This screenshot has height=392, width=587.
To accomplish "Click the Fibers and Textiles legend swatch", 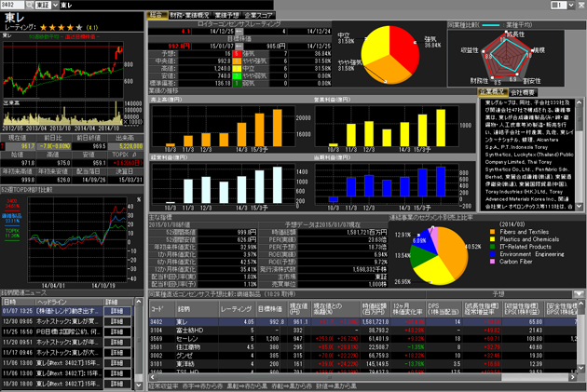I will pos(493,232).
